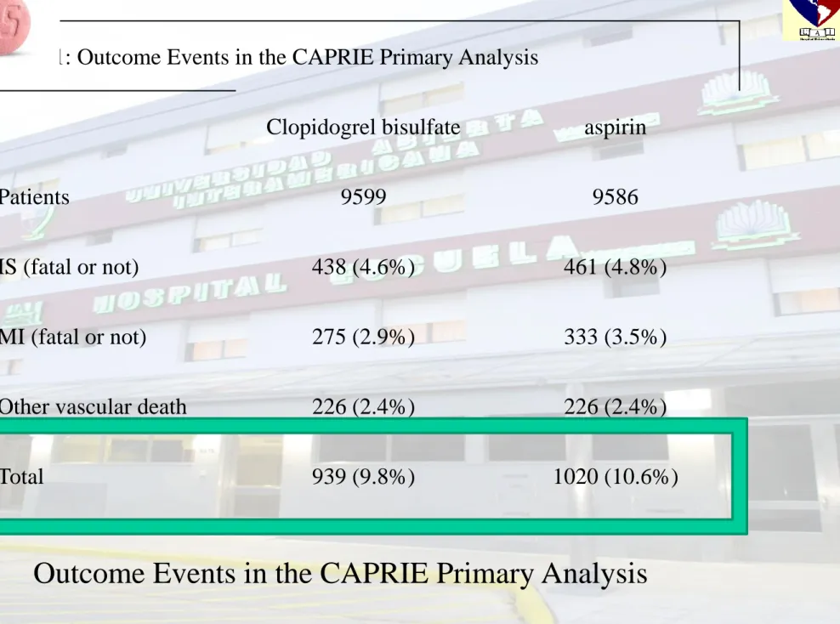Click the cell '438 (4.6%)'
840x624 pixels.
363,267
